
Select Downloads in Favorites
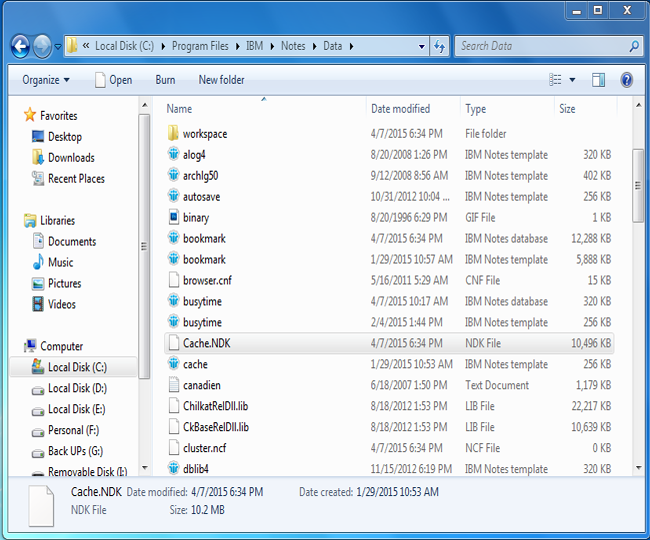70,158
